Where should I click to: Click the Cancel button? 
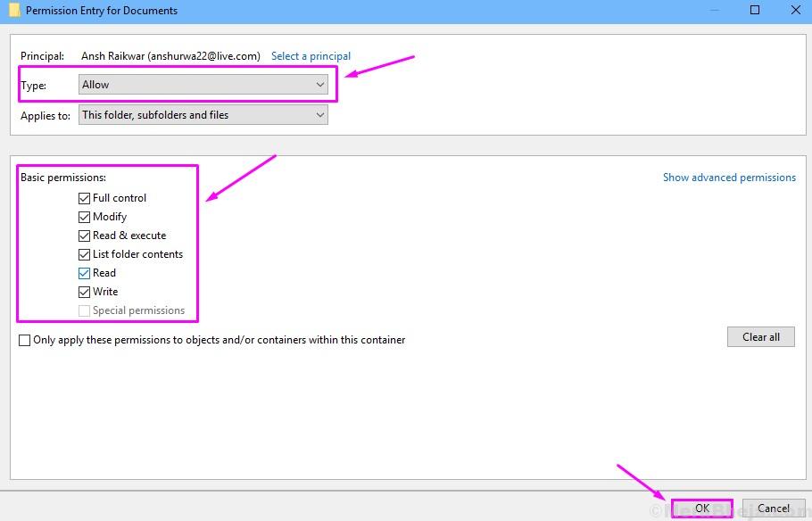tap(774, 509)
